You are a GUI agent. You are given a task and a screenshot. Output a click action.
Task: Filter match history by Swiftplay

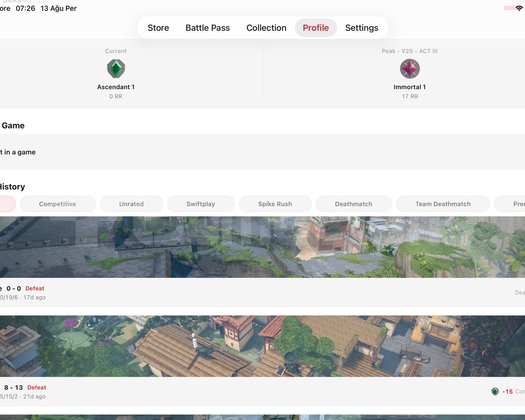pyautogui.click(x=201, y=204)
